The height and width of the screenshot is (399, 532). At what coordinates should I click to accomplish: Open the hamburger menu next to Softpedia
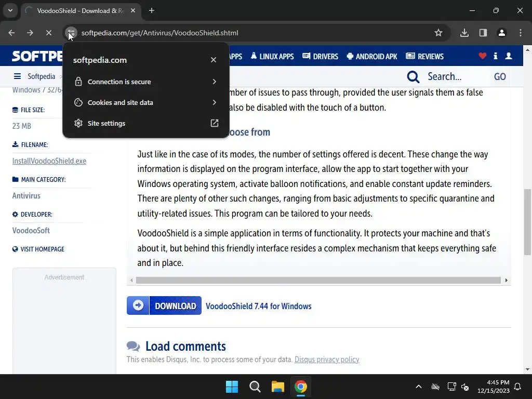tap(17, 76)
